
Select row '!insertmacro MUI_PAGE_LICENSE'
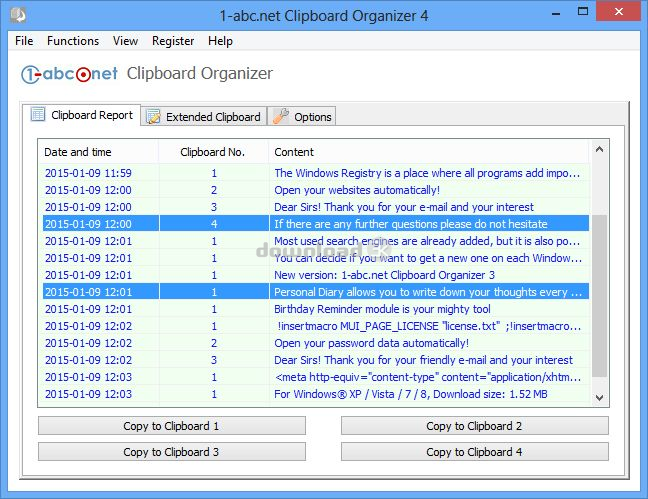[316, 326]
